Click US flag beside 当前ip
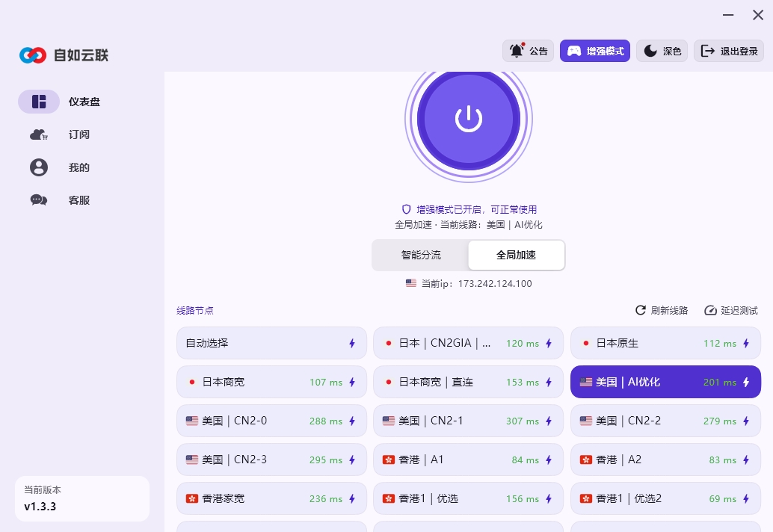This screenshot has width=773, height=532. (410, 283)
